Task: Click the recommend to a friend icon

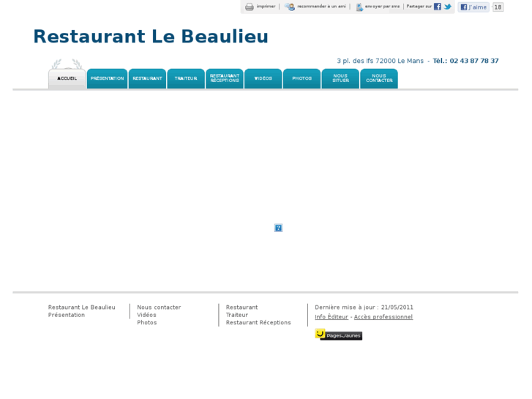Action: coord(289,7)
